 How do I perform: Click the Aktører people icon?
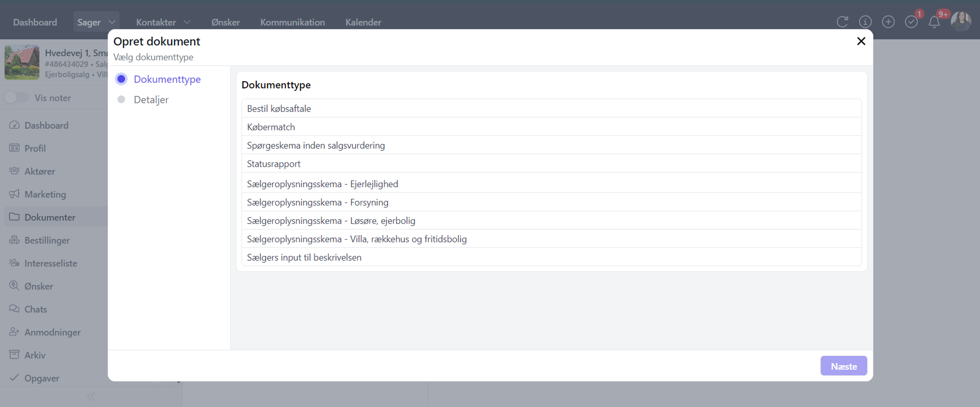(14, 171)
